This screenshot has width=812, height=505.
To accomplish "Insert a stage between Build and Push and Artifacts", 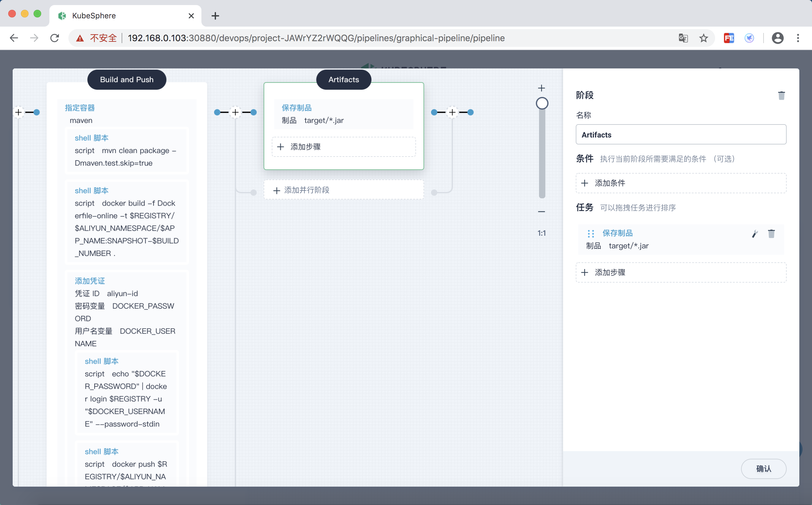I will 235,112.
